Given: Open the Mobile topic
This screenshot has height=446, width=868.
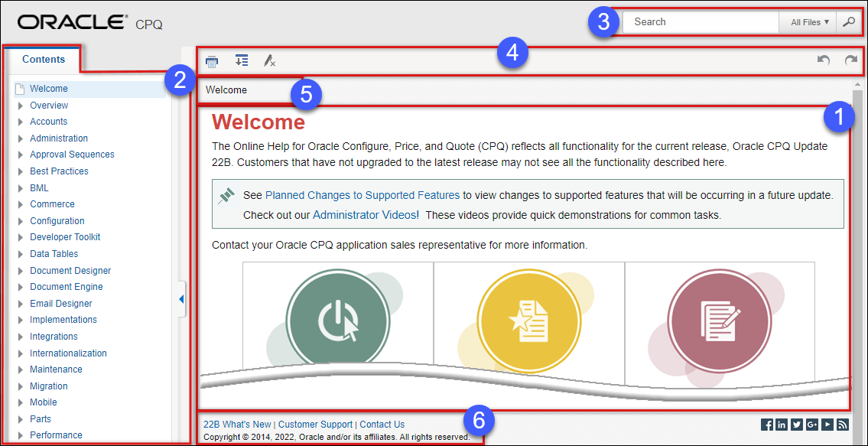Looking at the screenshot, I should click(43, 402).
